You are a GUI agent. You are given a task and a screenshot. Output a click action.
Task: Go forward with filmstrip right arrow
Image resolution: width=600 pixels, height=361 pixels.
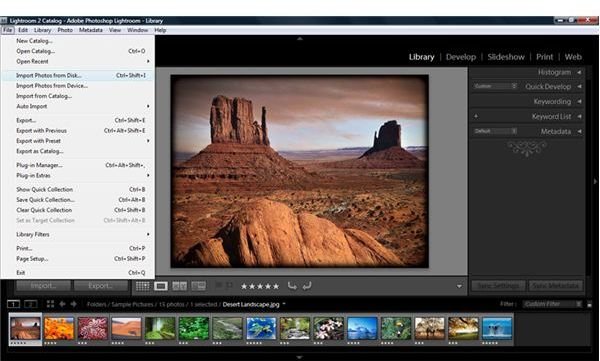coord(73,304)
